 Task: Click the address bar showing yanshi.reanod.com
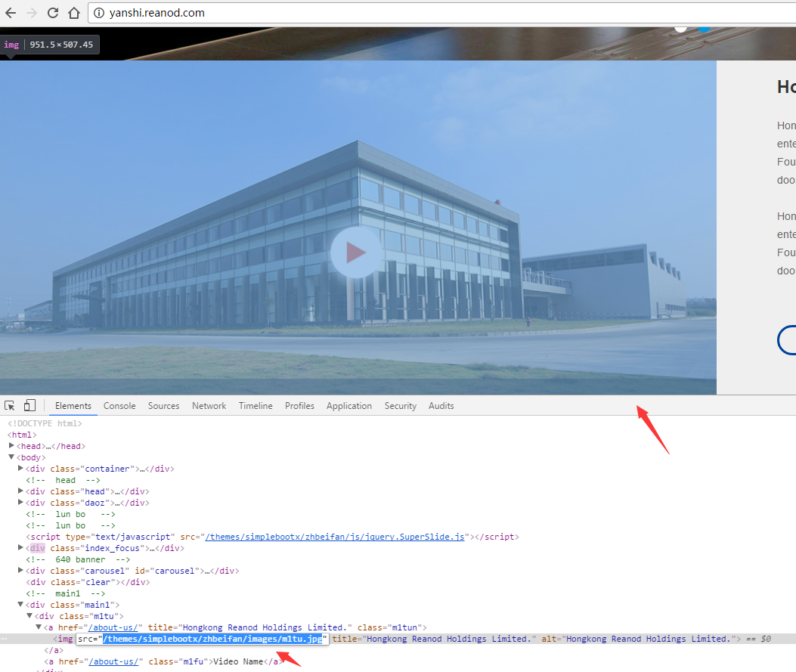[x=441, y=13]
